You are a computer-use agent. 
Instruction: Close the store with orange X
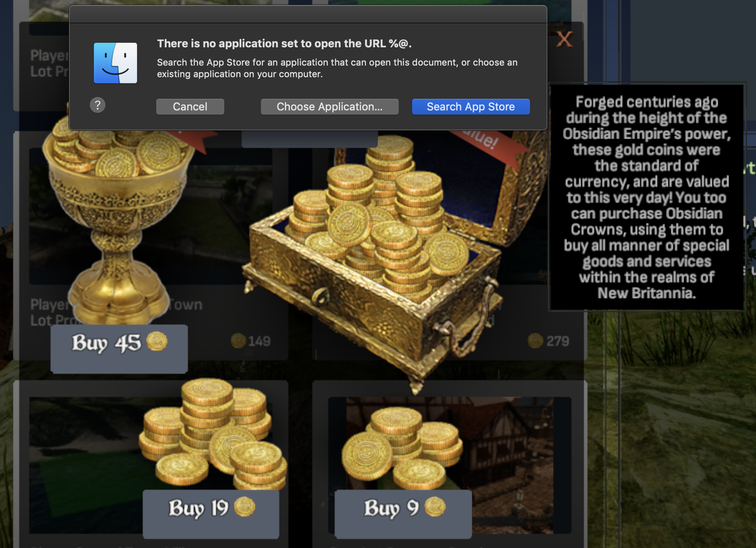tap(565, 39)
